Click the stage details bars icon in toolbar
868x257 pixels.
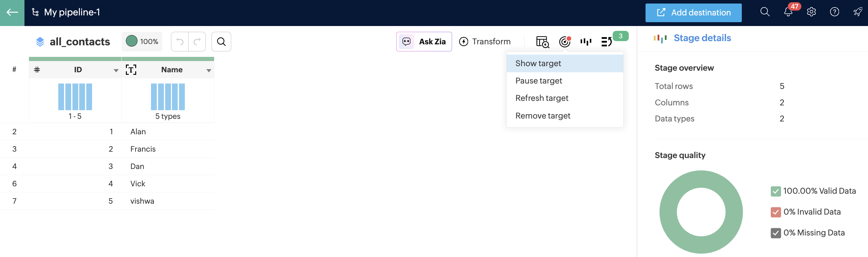click(586, 42)
